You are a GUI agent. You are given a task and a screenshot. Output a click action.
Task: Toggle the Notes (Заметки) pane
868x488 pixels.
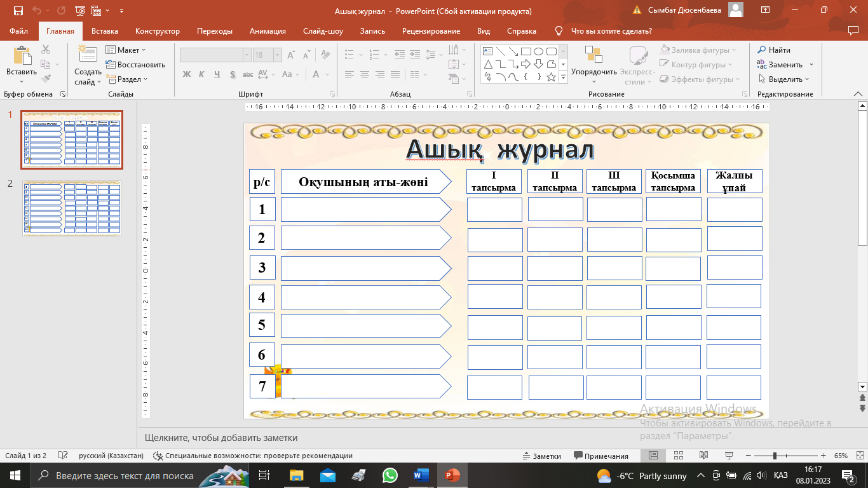point(541,456)
